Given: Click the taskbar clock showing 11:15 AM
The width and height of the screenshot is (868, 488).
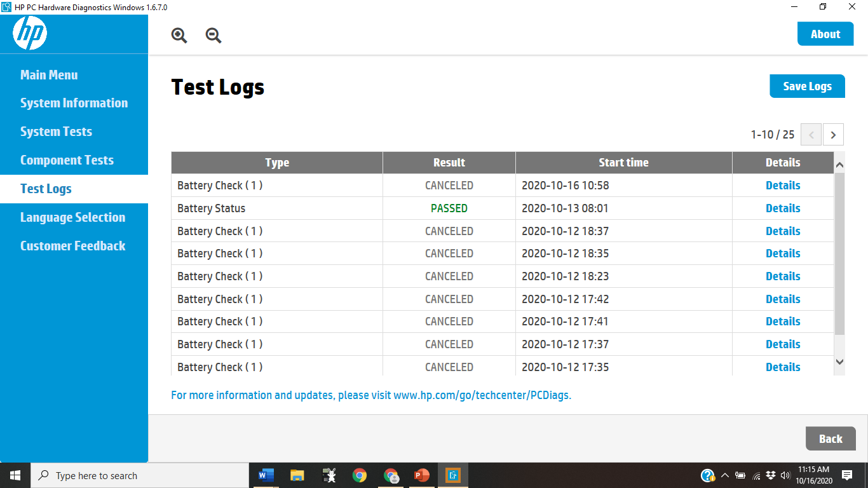Looking at the screenshot, I should [x=813, y=475].
